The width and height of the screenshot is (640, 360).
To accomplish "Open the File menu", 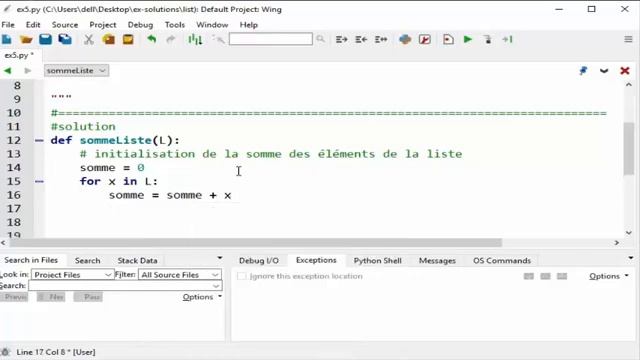I will click(x=8, y=24).
